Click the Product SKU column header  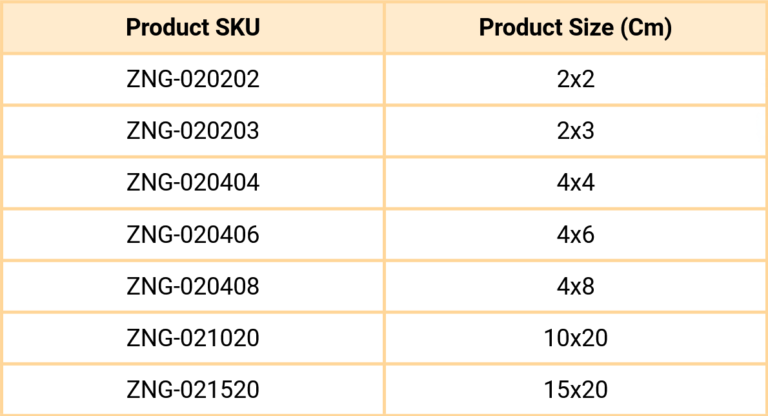pyautogui.click(x=193, y=27)
